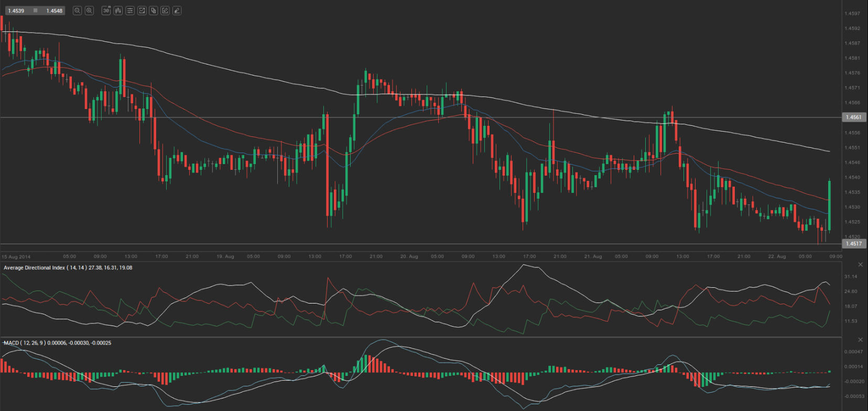Click the gray square between bid and ask
868x411 pixels.
pyautogui.click(x=35, y=10)
